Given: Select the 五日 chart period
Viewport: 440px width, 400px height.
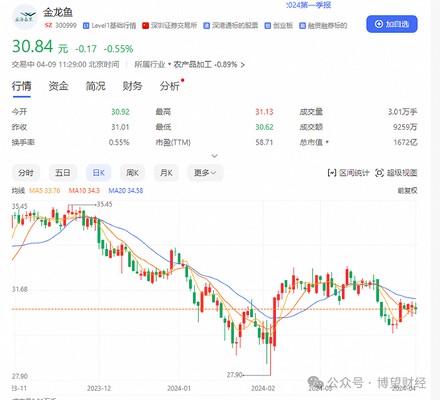Looking at the screenshot, I should 63,173.
